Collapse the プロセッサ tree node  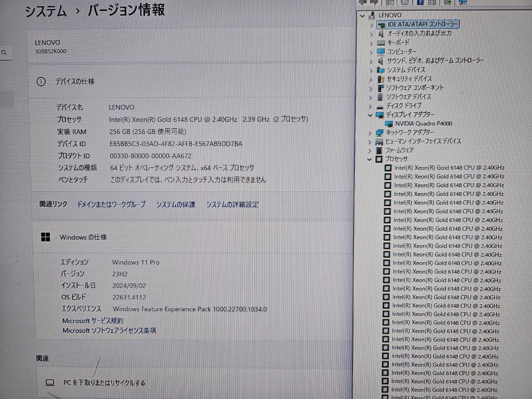pyautogui.click(x=369, y=159)
